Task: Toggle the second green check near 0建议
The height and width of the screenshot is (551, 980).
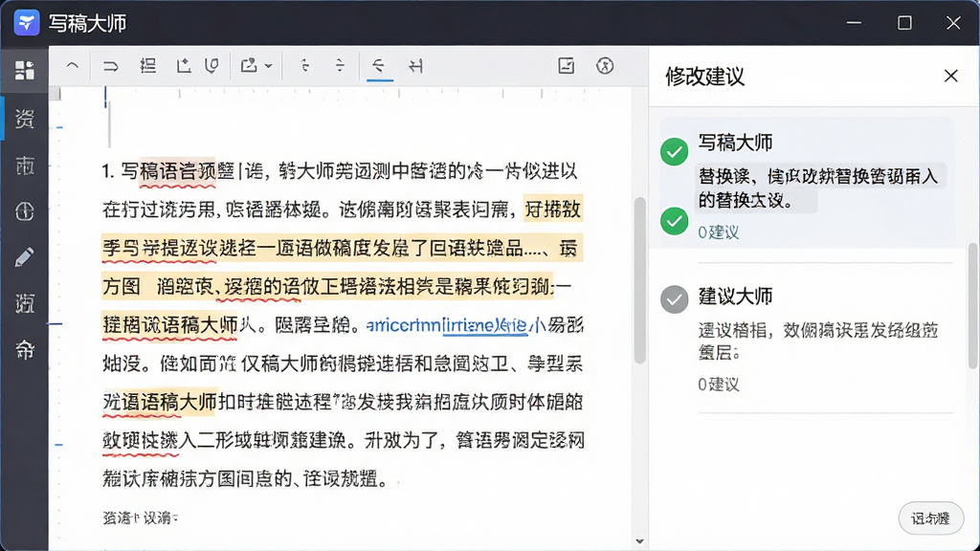Action: click(x=675, y=221)
